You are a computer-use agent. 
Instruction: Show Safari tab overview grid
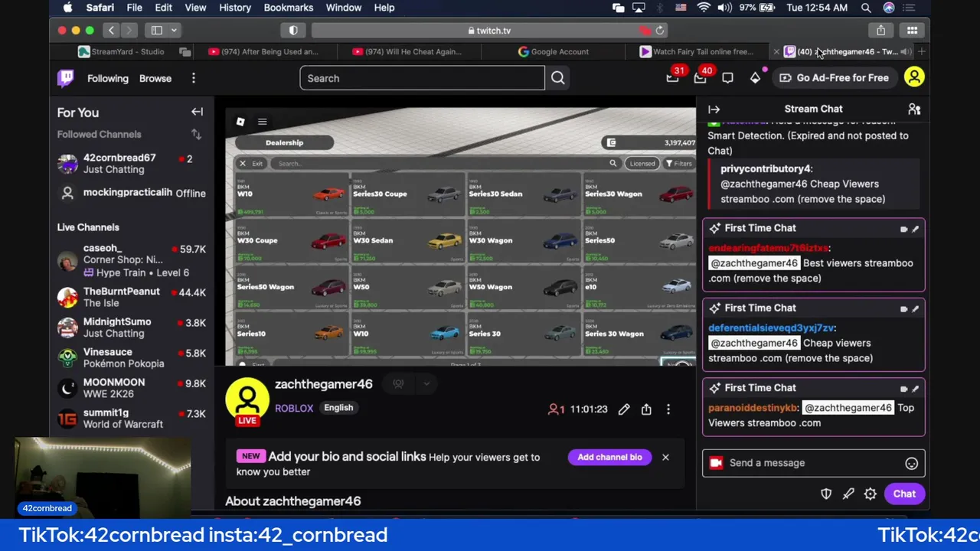(913, 31)
